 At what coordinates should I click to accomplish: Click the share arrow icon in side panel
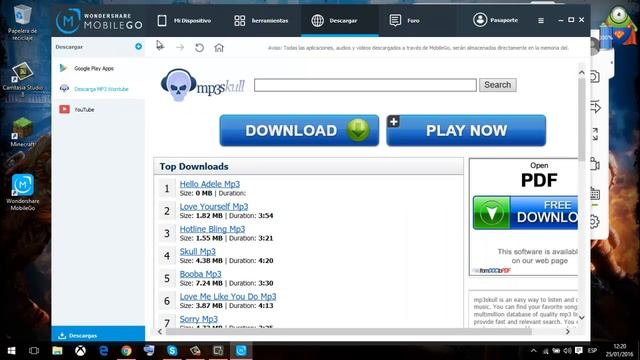coord(595,107)
